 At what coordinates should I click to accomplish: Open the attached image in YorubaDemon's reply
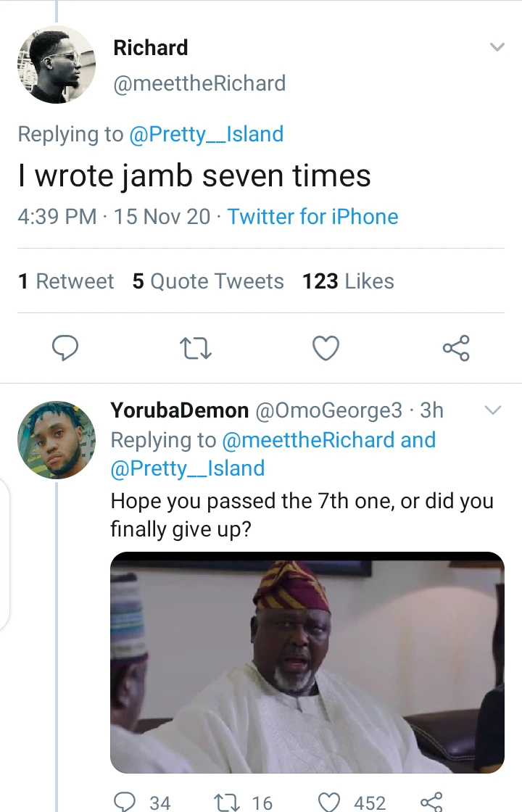point(307,662)
